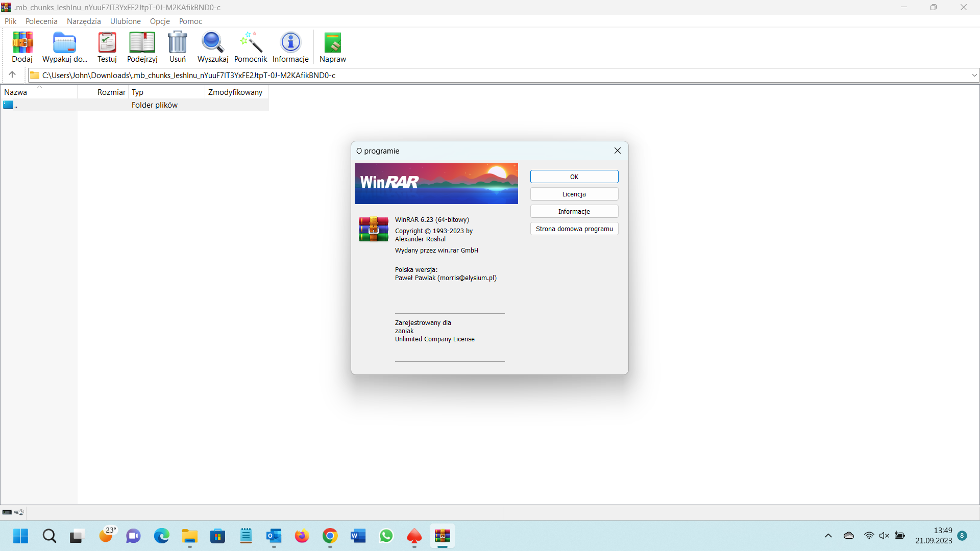
Task: Open Firefox from the taskbar
Action: pos(302,536)
